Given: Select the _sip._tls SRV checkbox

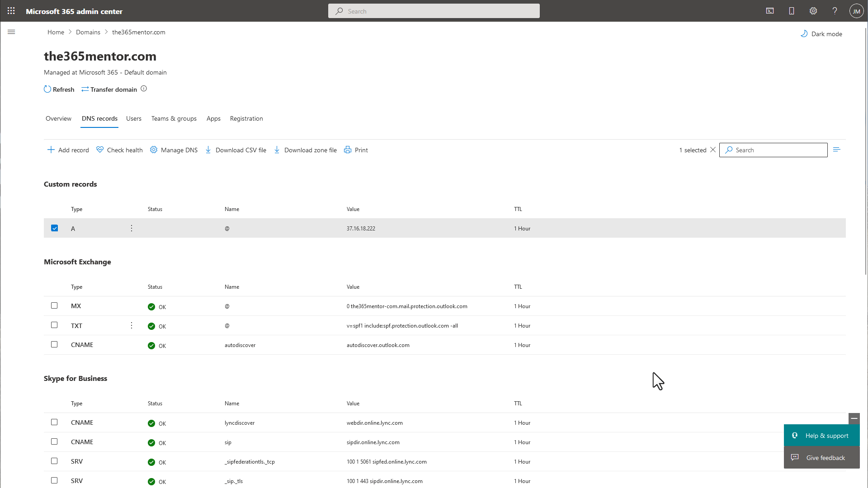Looking at the screenshot, I should (54, 480).
